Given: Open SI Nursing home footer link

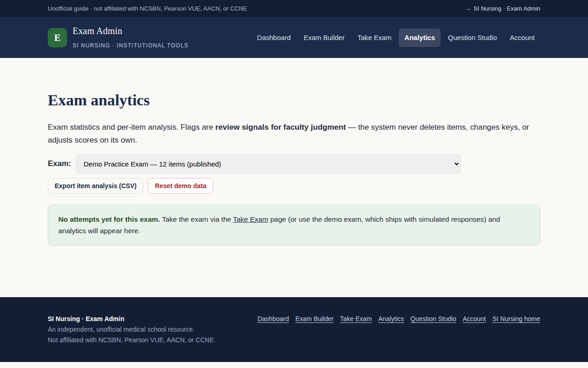Looking at the screenshot, I should pyautogui.click(x=516, y=319).
